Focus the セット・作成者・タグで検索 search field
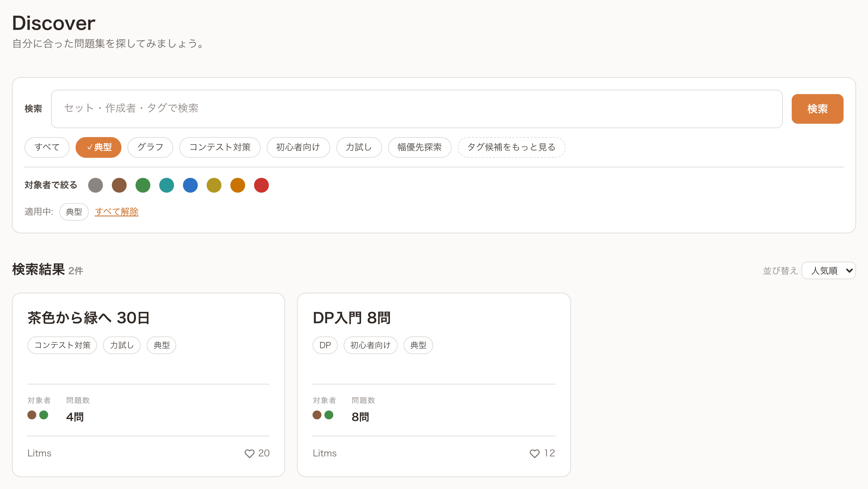Viewport: 868px width, 489px height. coord(417,109)
